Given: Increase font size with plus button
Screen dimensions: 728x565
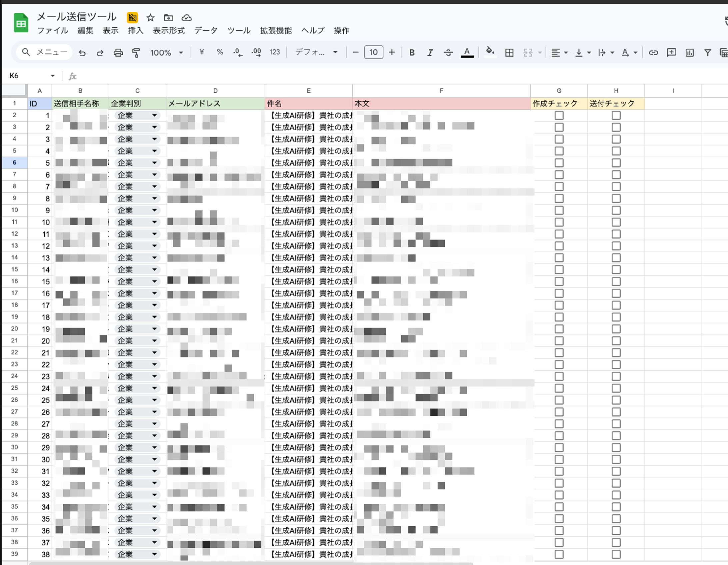Looking at the screenshot, I should (x=392, y=52).
